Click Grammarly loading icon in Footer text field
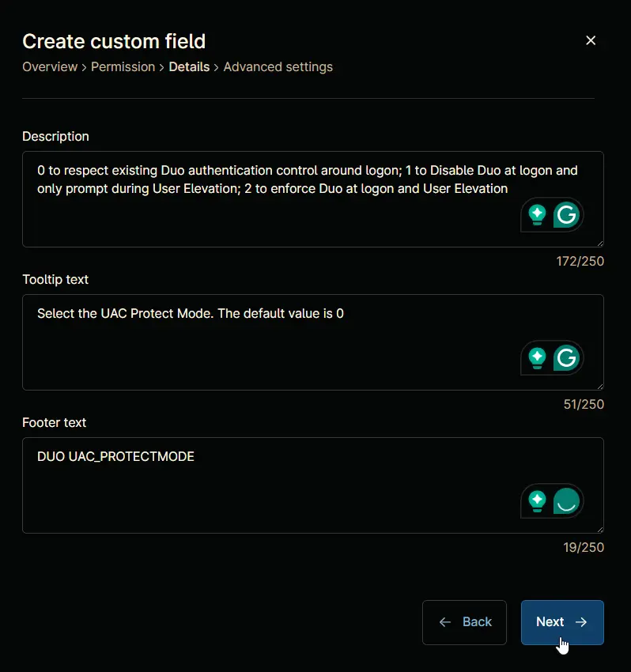 coord(566,501)
